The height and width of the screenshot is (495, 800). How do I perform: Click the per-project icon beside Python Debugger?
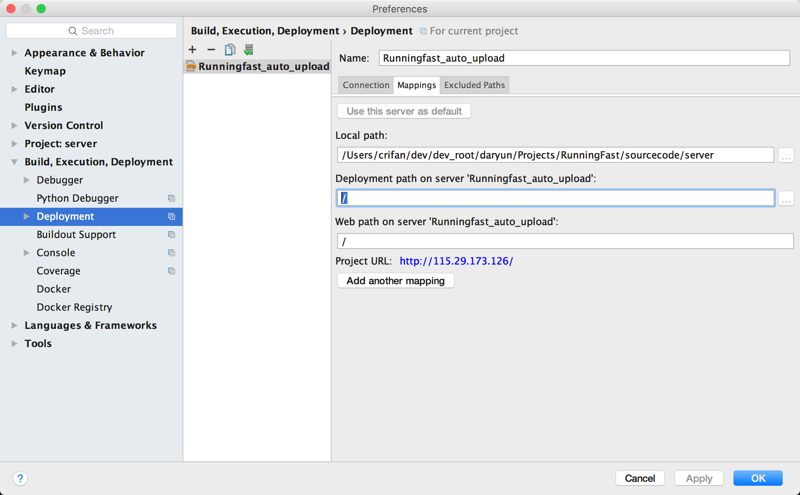tap(172, 199)
